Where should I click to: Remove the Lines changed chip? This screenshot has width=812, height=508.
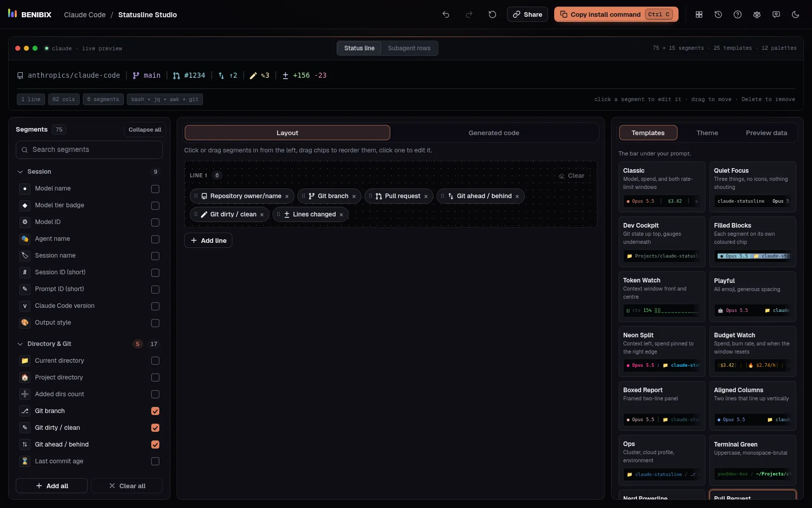coord(341,215)
